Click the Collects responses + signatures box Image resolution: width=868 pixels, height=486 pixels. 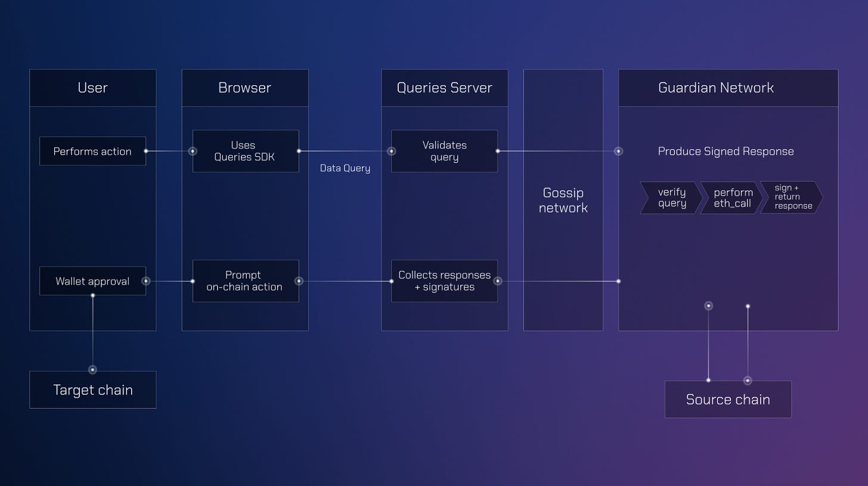444,281
